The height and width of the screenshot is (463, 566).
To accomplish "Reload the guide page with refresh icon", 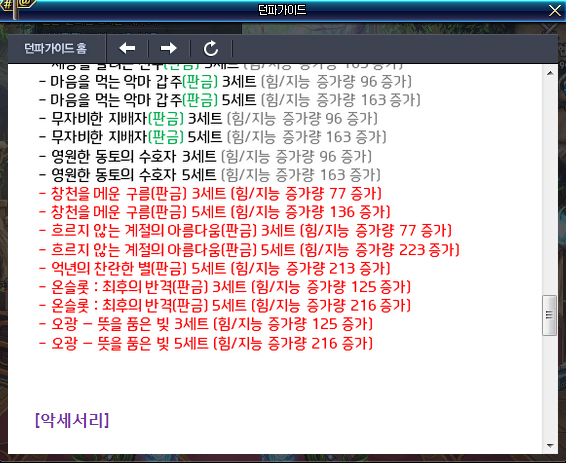I will [x=211, y=48].
